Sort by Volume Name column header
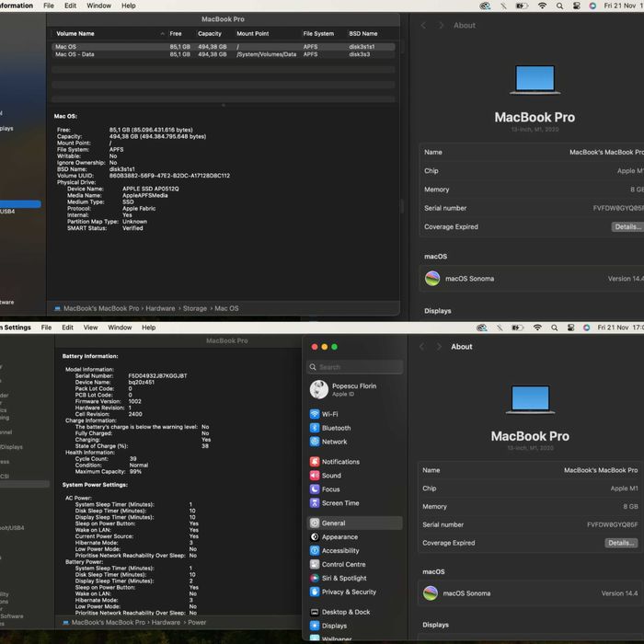 [x=75, y=34]
